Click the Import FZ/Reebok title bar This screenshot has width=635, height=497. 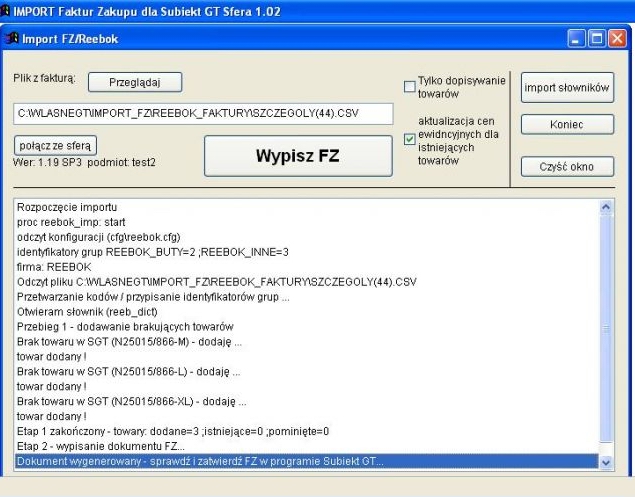point(316,38)
